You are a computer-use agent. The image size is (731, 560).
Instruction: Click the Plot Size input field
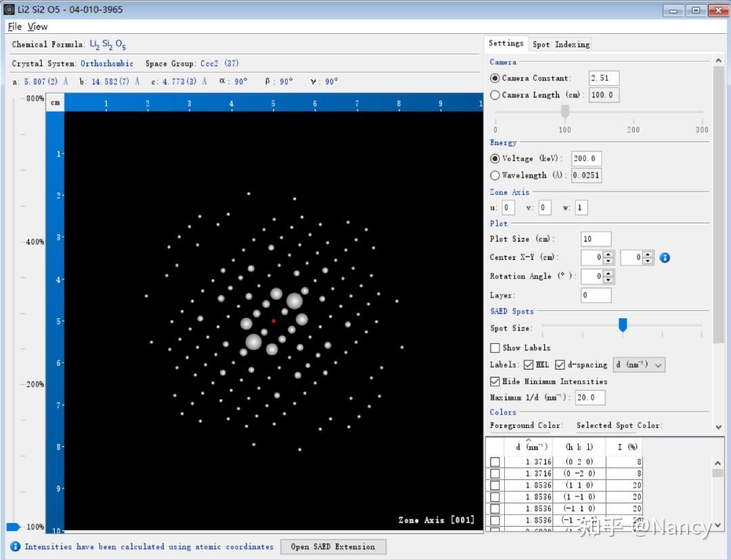coord(596,239)
